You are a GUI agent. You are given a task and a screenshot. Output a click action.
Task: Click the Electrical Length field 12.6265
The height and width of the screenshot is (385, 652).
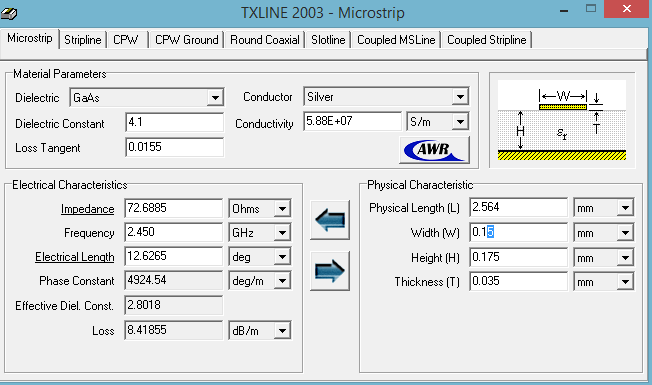point(173,256)
